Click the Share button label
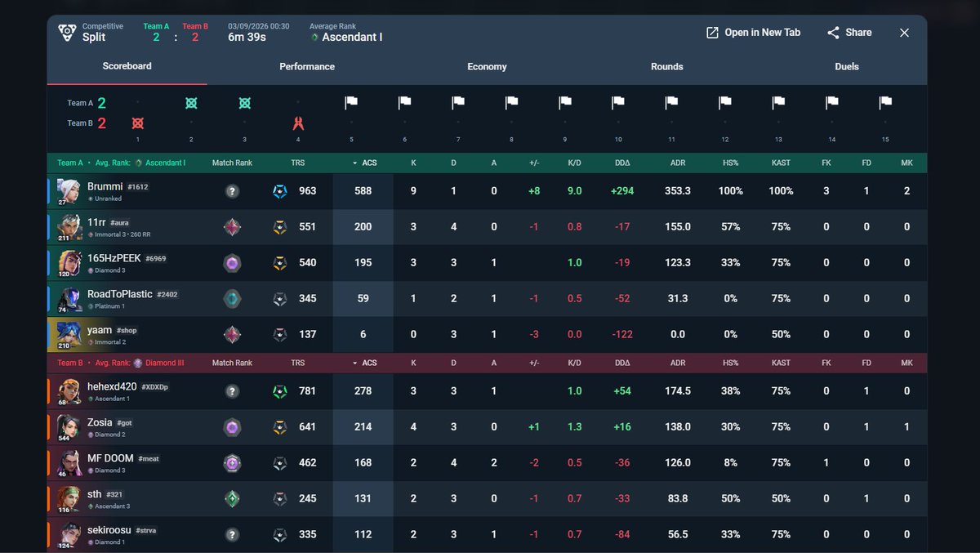The image size is (980, 553). [858, 33]
